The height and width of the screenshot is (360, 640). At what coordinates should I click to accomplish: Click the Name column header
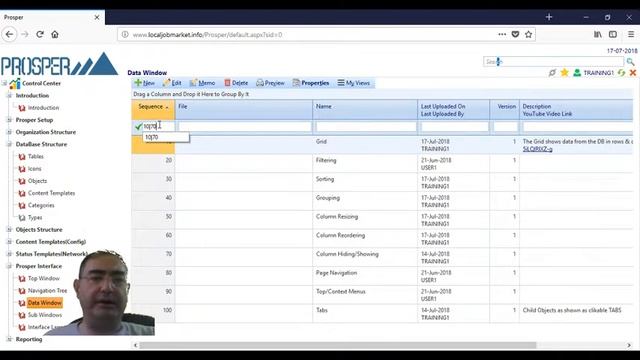click(365, 109)
